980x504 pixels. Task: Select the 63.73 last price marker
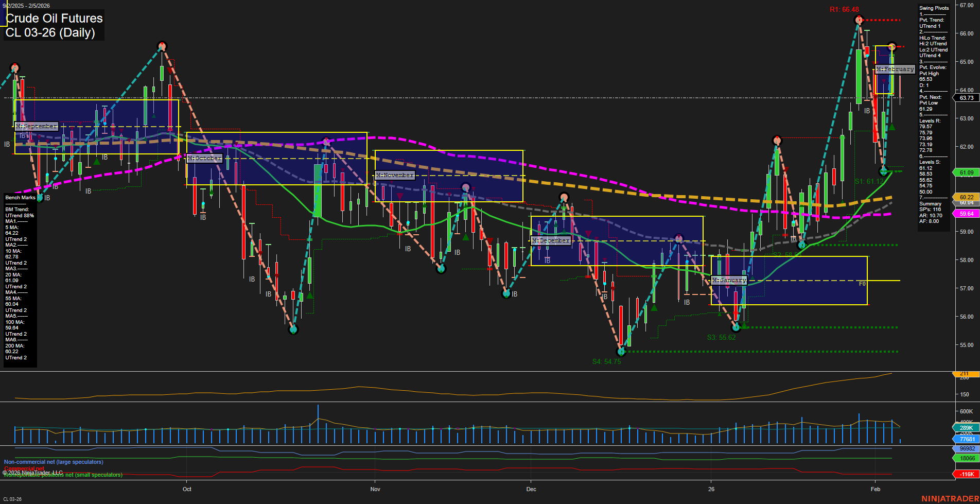(x=968, y=97)
